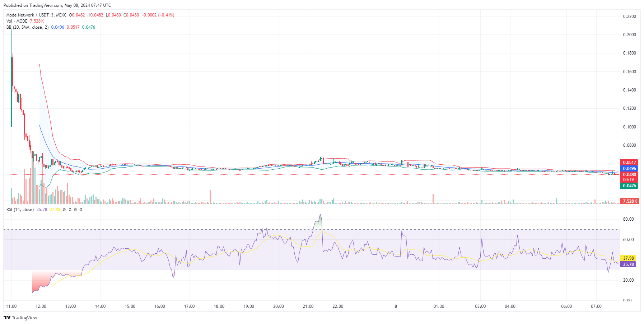This screenshot has width=644, height=324.
Task: Select the RSI (14, close) legend
Action: tap(20, 210)
